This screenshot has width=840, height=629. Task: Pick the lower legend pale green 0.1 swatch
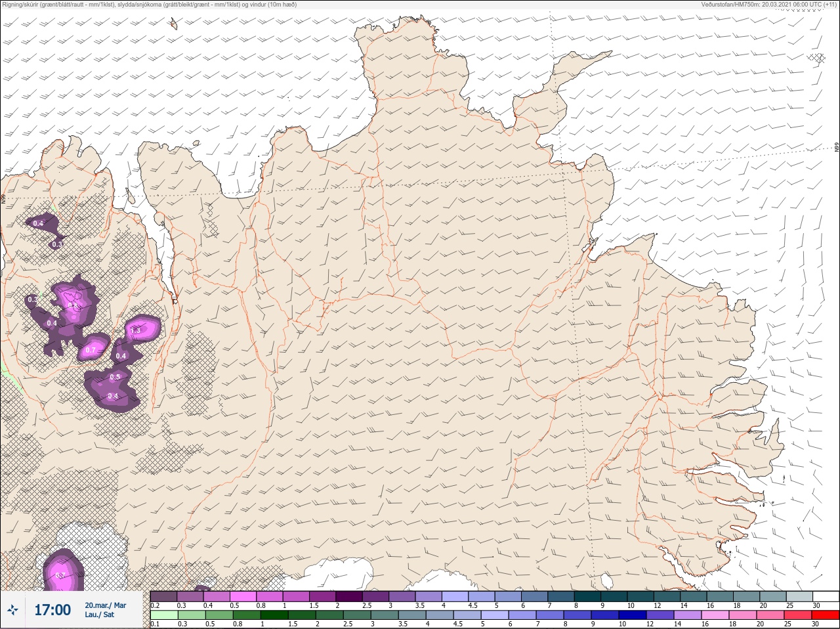tap(163, 616)
